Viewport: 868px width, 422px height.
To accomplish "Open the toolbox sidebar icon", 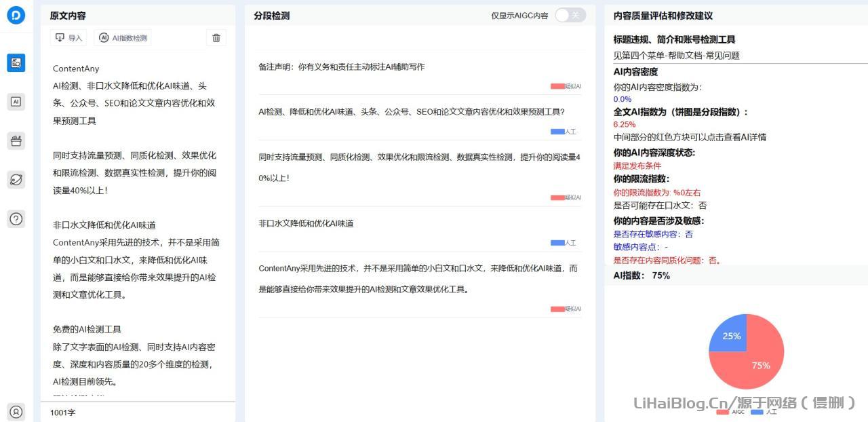I will point(16,140).
